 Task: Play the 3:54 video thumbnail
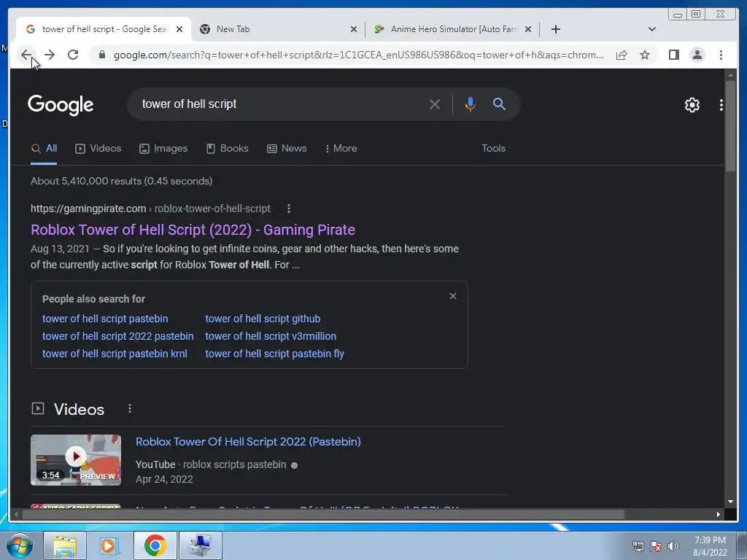[x=76, y=460]
